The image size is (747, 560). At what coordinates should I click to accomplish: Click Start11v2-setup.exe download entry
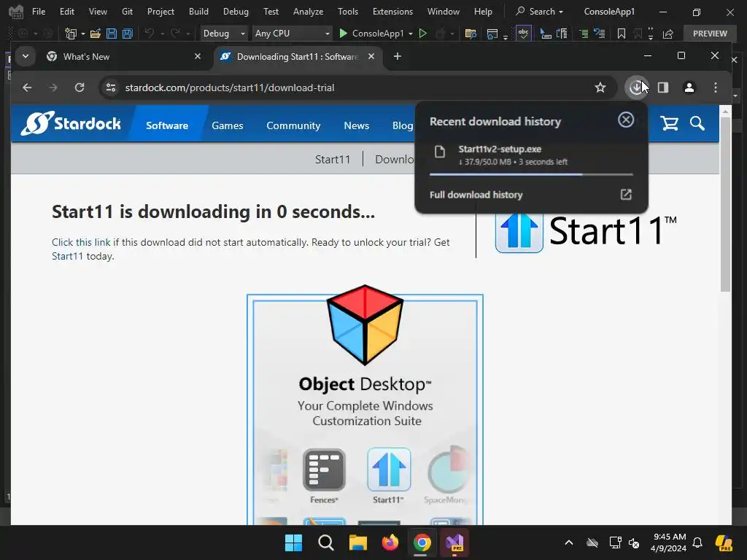click(531, 155)
